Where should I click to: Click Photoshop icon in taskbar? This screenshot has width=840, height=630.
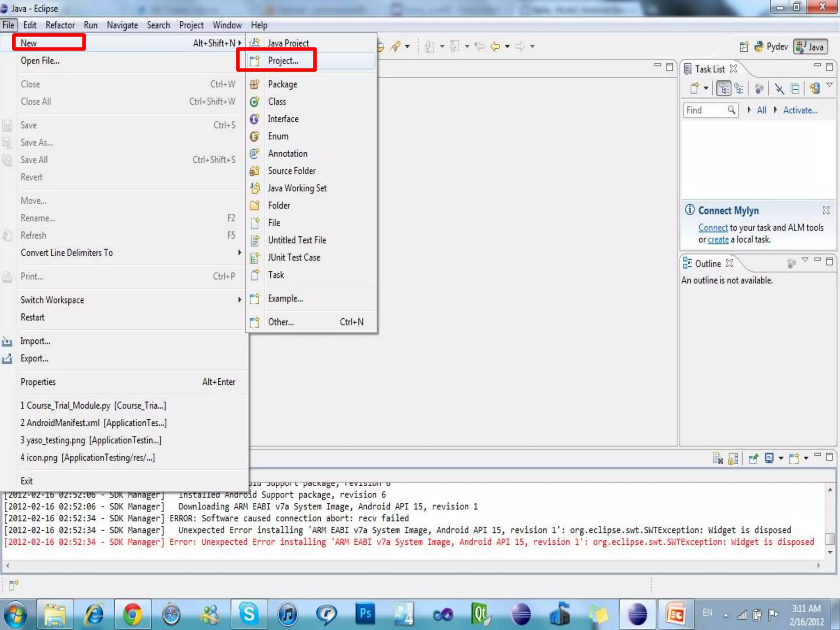[x=365, y=614]
